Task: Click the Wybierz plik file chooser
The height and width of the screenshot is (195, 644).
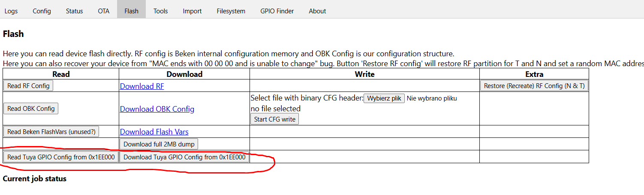Action: click(384, 98)
